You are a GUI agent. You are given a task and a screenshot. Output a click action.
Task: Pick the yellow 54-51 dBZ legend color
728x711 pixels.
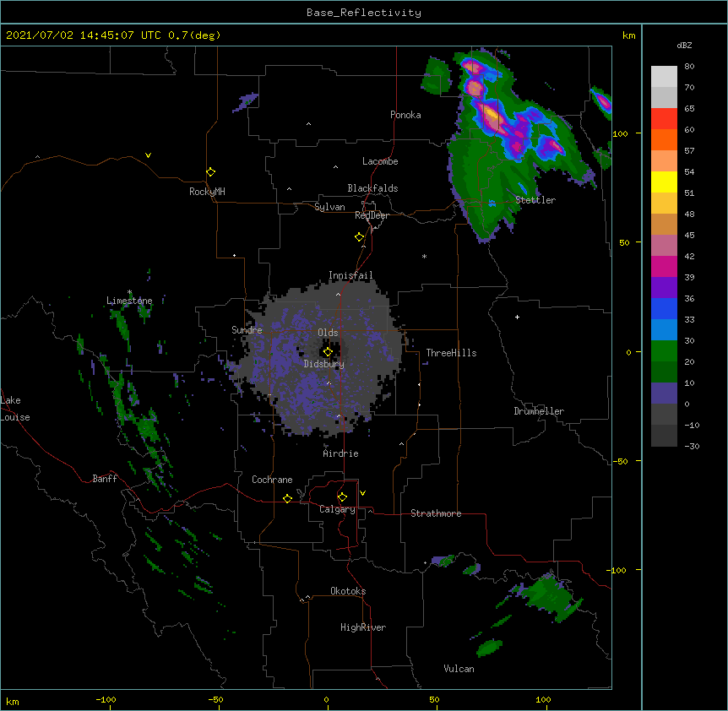coord(664,182)
